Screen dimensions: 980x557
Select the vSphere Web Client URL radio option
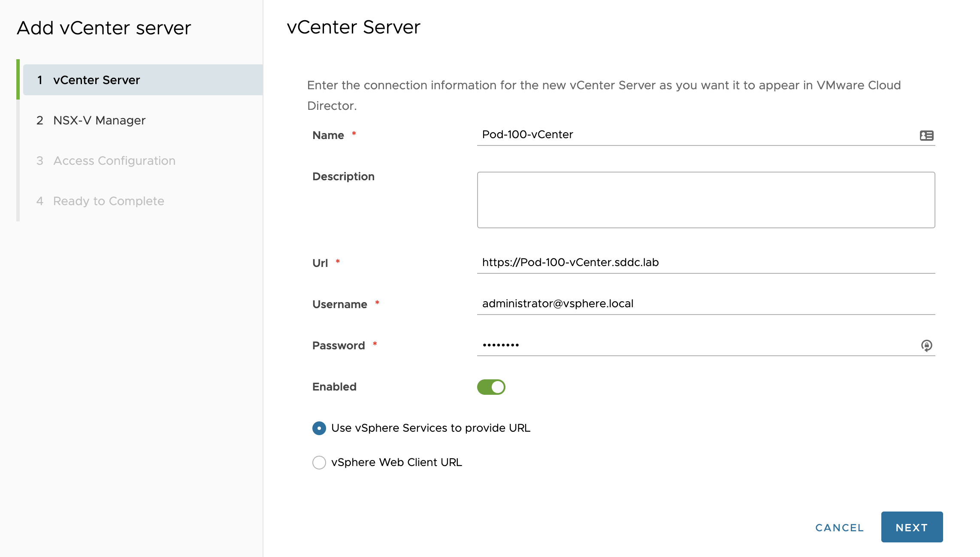click(319, 463)
